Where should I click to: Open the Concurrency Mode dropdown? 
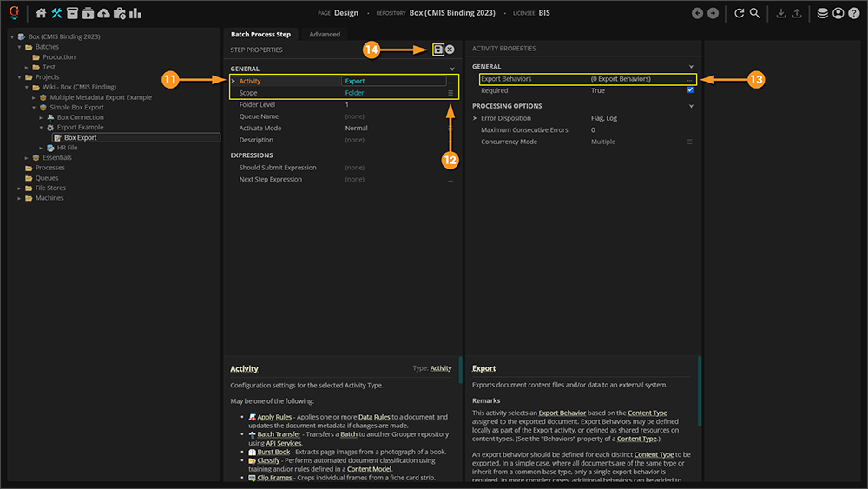pyautogui.click(x=690, y=142)
